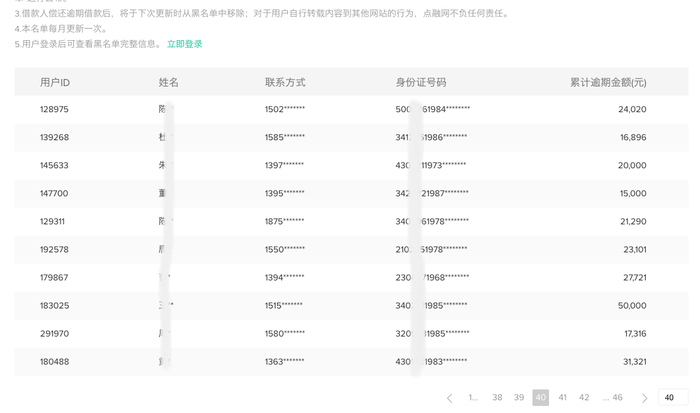Click phone number 1515******* cell
700x413 pixels.
point(283,306)
